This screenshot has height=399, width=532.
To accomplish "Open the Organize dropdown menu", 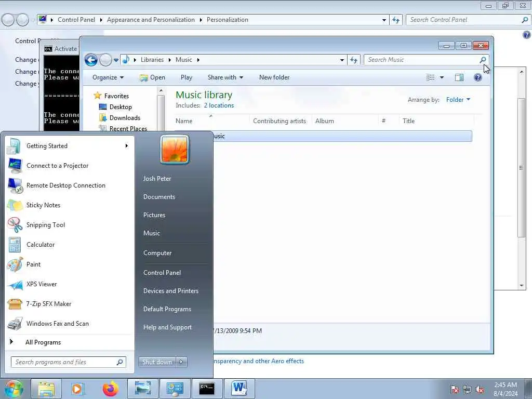I will pos(108,77).
